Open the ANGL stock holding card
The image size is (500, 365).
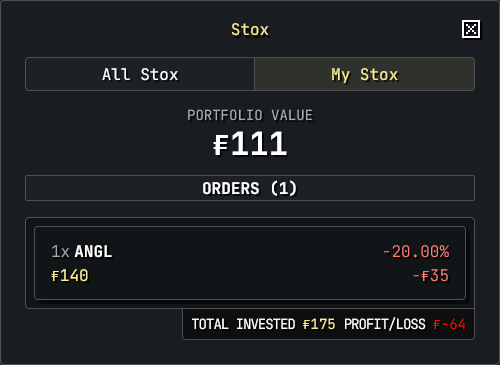point(250,263)
